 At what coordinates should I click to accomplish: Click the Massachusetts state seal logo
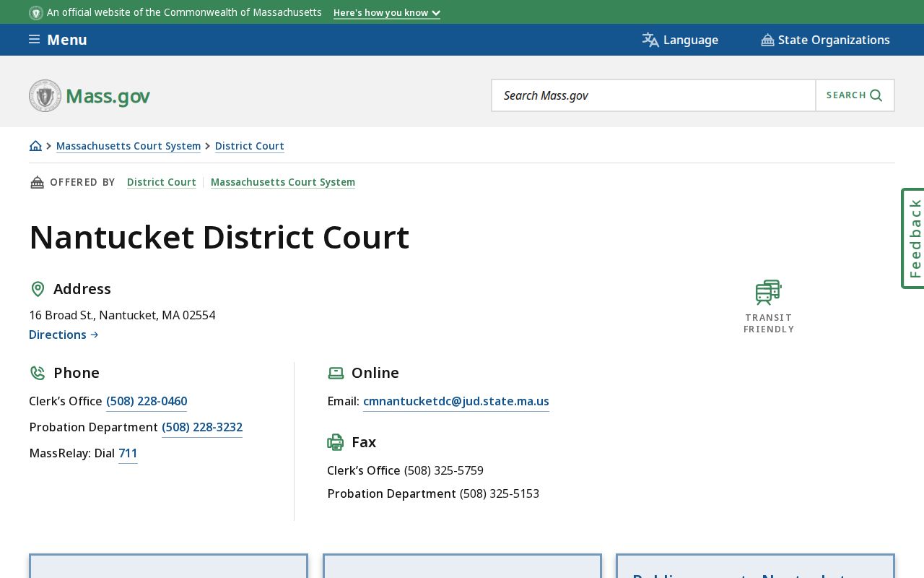pos(45,95)
